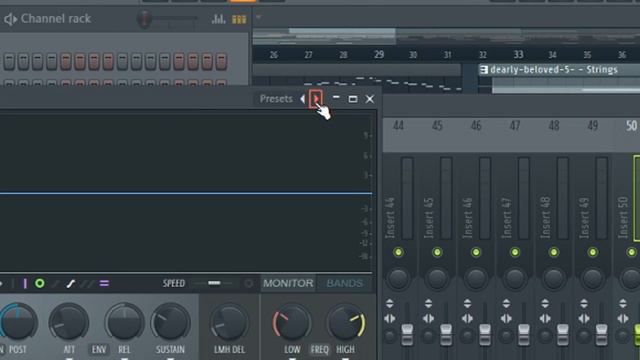Adjust the Channel rack swing knob

(144, 19)
